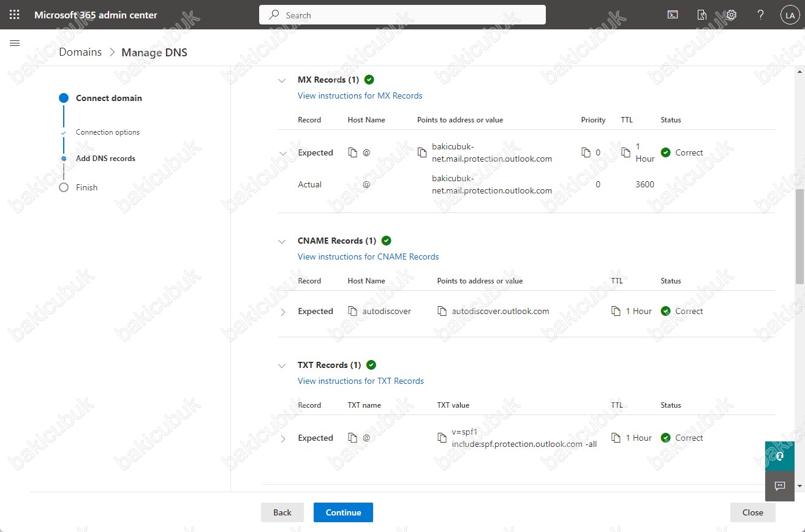Click the MX Actual row label

pyautogui.click(x=309, y=184)
